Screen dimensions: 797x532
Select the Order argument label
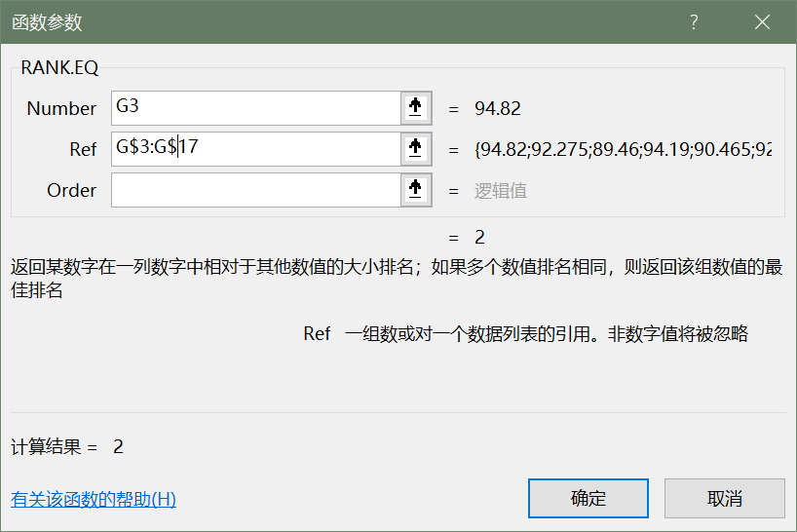[x=71, y=190]
